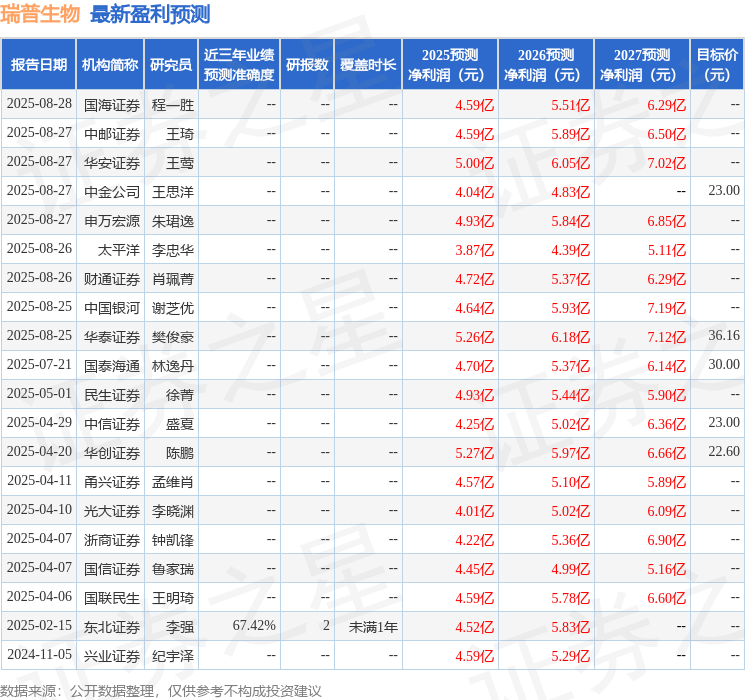The image size is (745, 700).
Task: Click researcher name 李晓渊
Action: pyautogui.click(x=173, y=511)
